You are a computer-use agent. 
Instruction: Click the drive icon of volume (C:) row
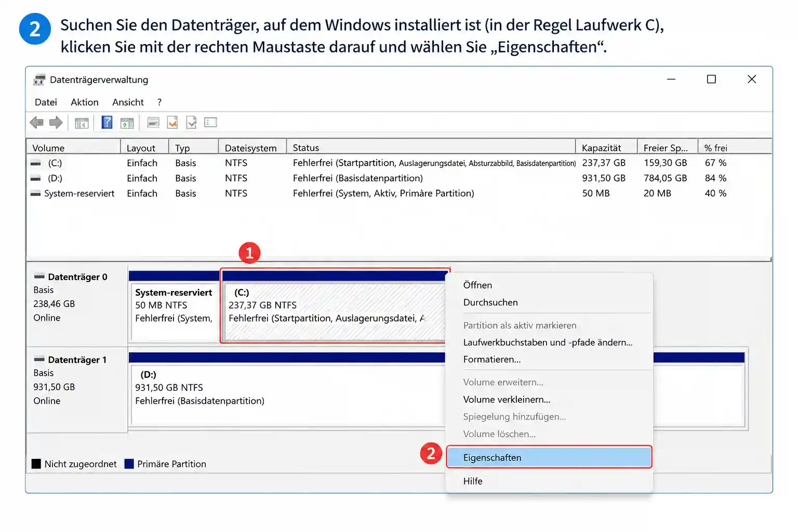pos(35,163)
